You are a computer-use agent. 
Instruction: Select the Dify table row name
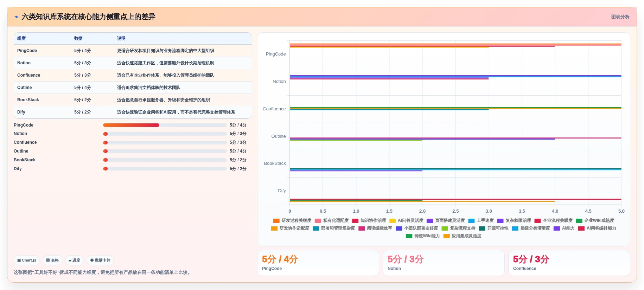tap(21, 112)
